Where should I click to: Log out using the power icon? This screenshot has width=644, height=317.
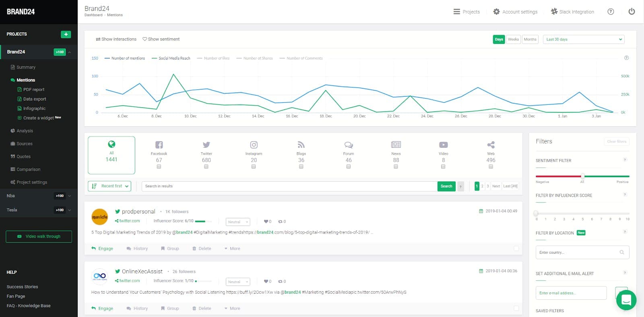pyautogui.click(x=632, y=12)
